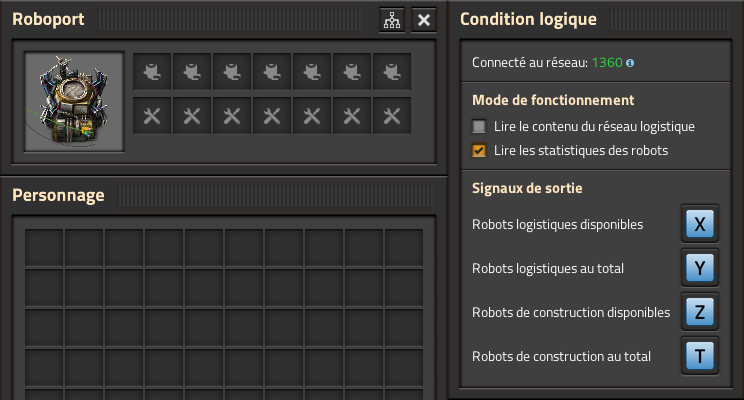
Task: Select the second logistic robot slot
Action: pos(192,72)
